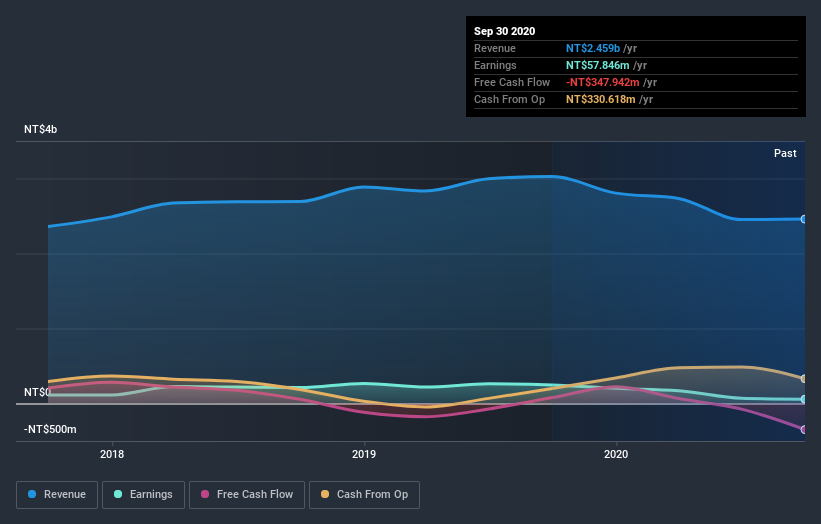Toggle the Earnings legend button

tap(143, 495)
